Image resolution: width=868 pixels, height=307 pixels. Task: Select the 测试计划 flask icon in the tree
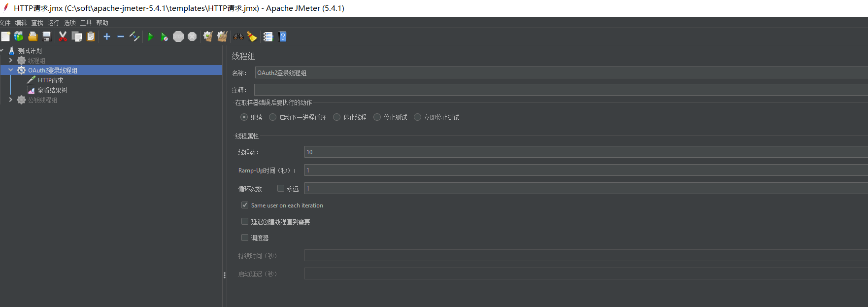click(x=12, y=51)
